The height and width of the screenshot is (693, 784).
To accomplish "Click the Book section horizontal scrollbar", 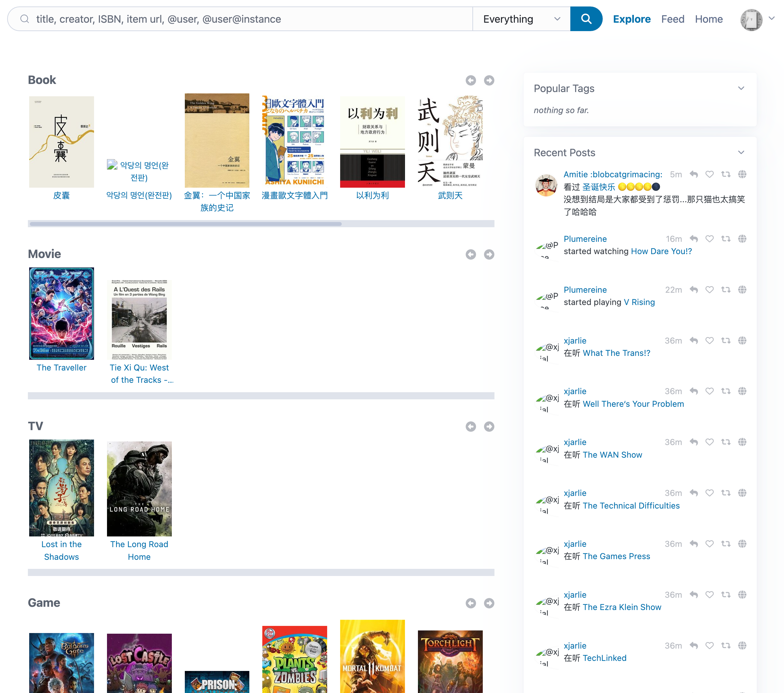I will pyautogui.click(x=186, y=224).
